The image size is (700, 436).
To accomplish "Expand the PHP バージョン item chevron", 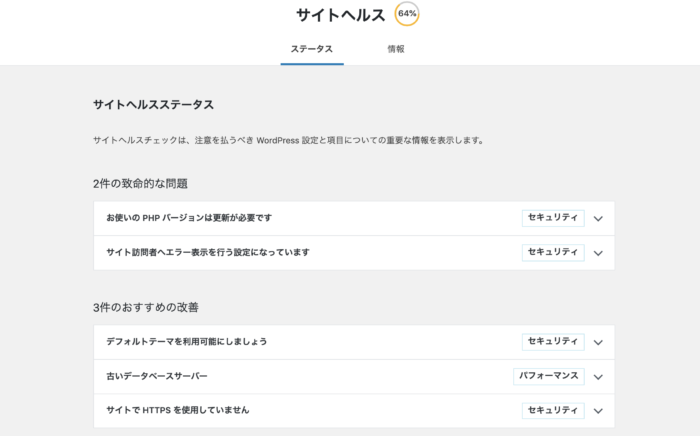I will (598, 219).
